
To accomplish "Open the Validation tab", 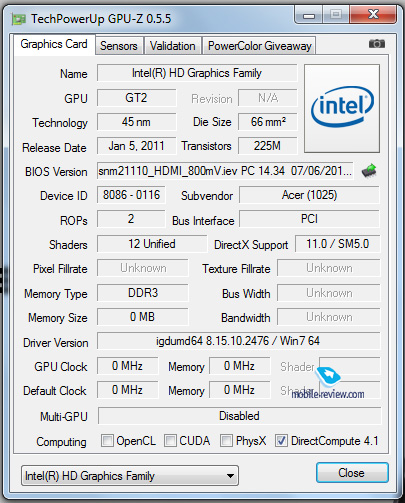I will click(x=173, y=46).
